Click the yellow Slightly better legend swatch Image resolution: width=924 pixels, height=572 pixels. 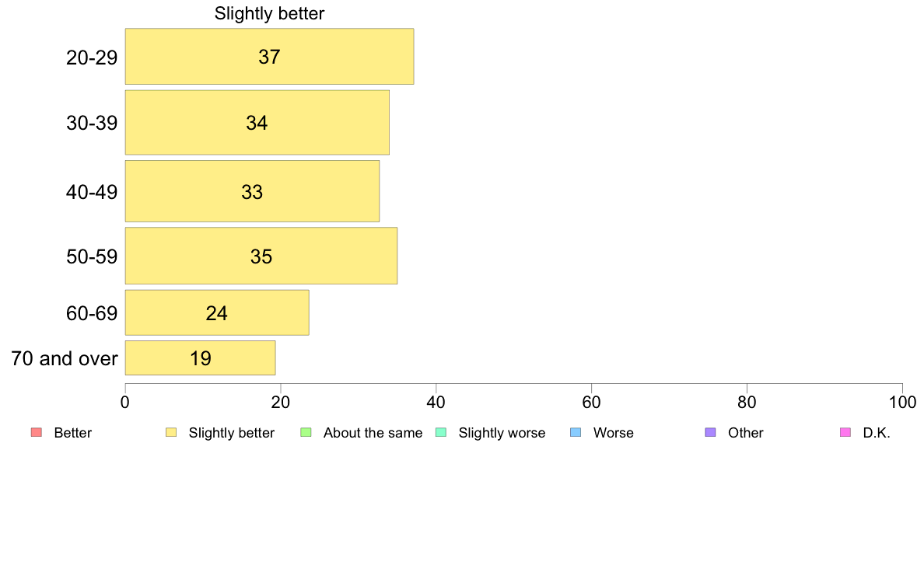pos(170,433)
